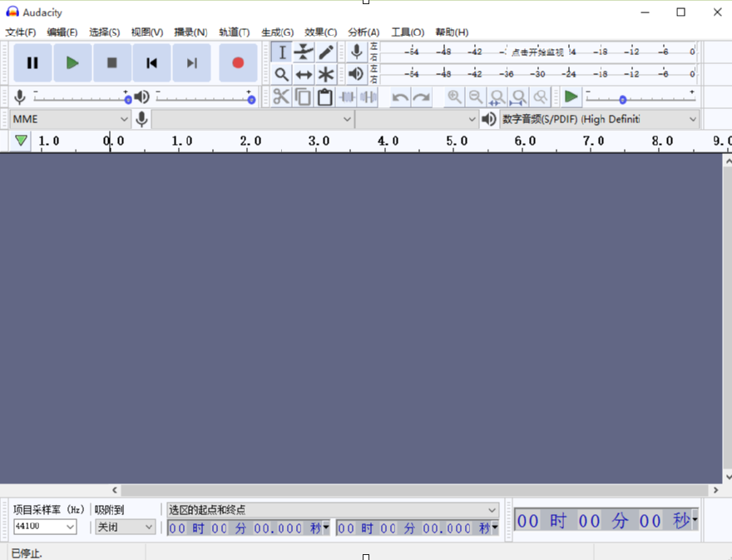Open the 生成(G) menu
Viewport: 732px width, 560px height.
(x=277, y=32)
